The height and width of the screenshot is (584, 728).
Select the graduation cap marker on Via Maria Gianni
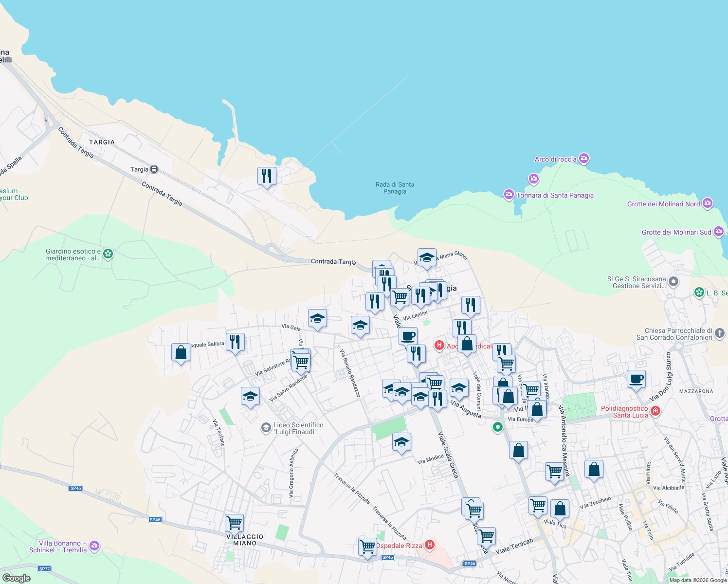tap(427, 258)
